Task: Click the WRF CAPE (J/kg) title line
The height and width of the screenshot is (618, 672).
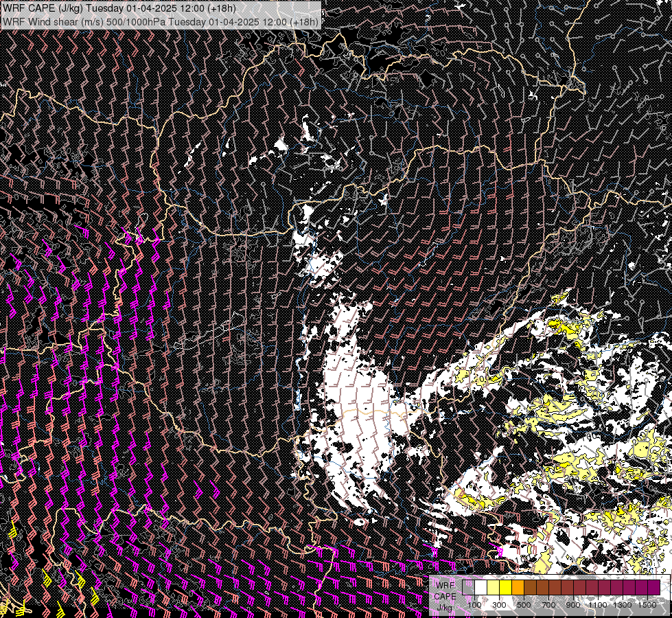Action: (119, 8)
